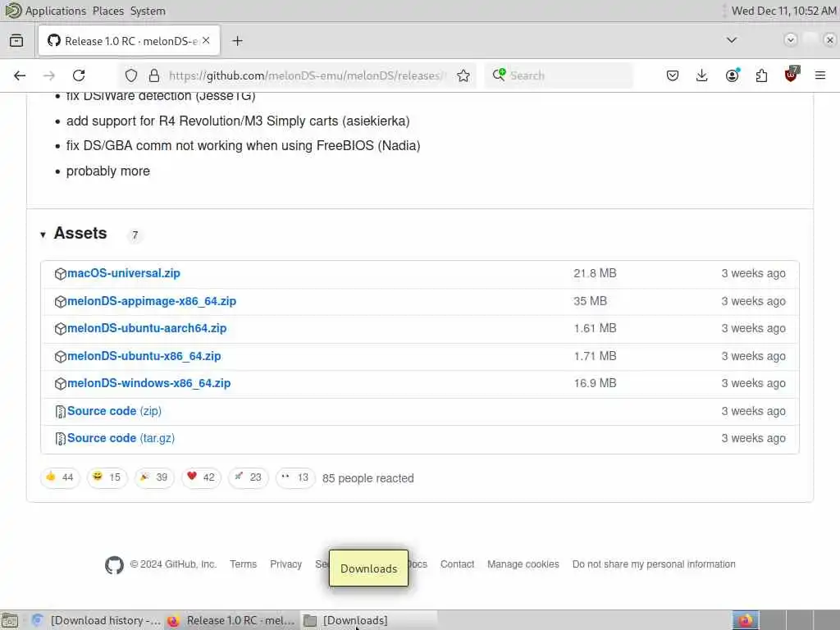Image resolution: width=840 pixels, height=630 pixels.
Task: Download Source code (zip)
Action: point(114,411)
